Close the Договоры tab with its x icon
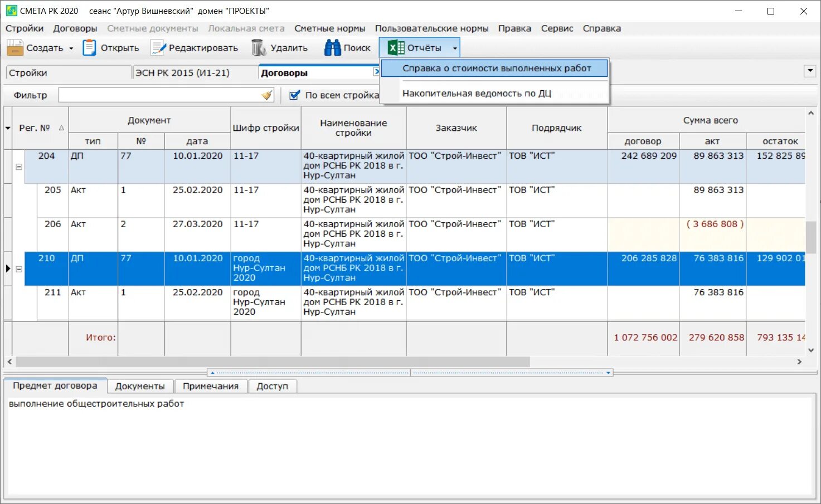The height and width of the screenshot is (504, 821). [377, 72]
